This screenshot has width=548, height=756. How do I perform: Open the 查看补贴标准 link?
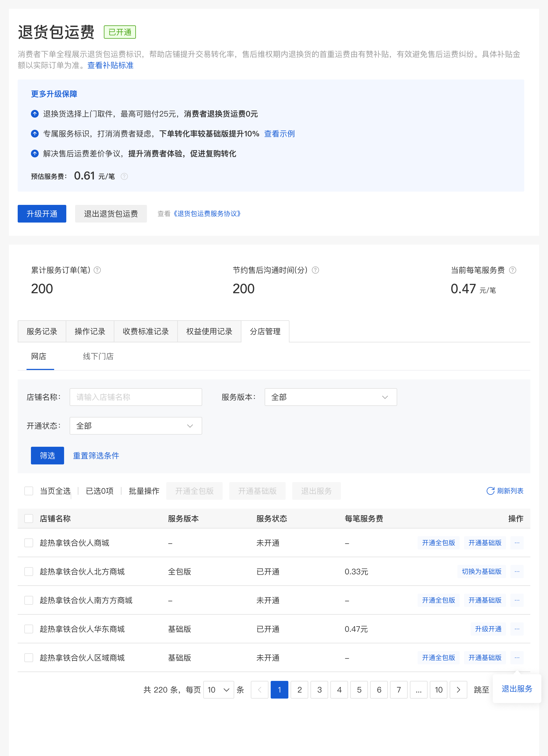tap(110, 65)
